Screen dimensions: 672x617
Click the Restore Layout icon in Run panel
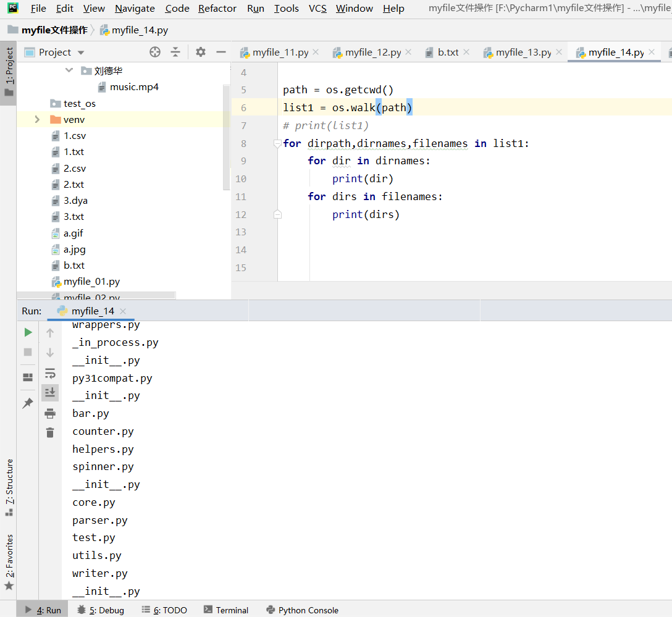tap(28, 377)
